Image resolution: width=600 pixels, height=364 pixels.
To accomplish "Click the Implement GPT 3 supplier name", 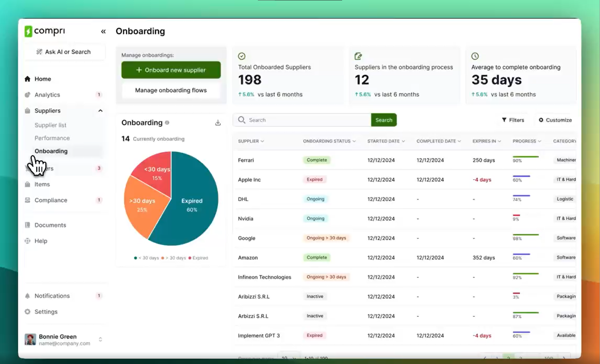I will coord(259,336).
